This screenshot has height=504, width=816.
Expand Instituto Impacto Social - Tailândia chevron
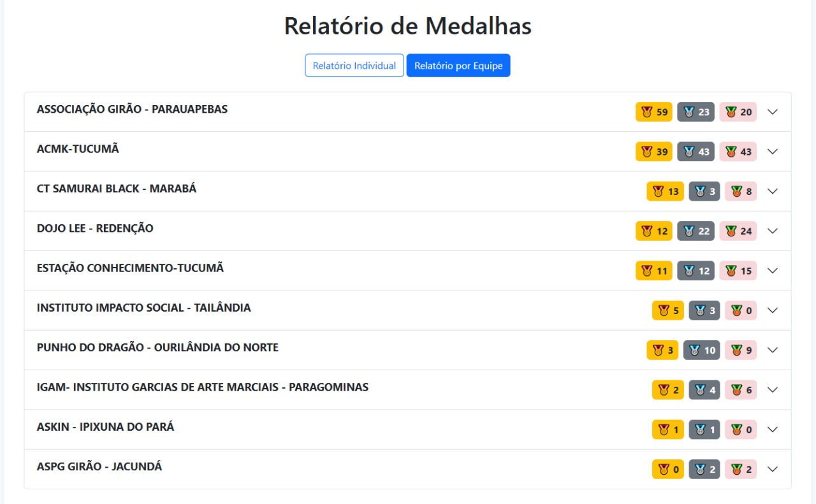click(x=773, y=310)
